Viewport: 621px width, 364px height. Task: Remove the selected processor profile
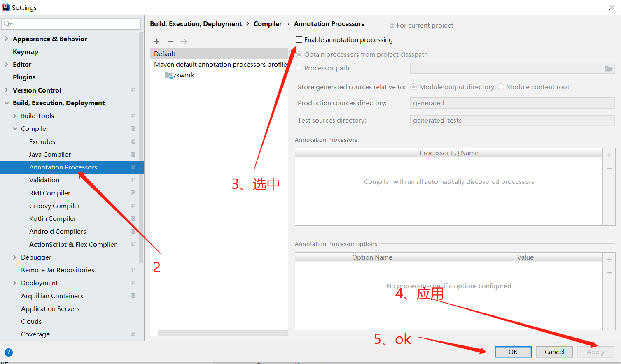(x=170, y=42)
